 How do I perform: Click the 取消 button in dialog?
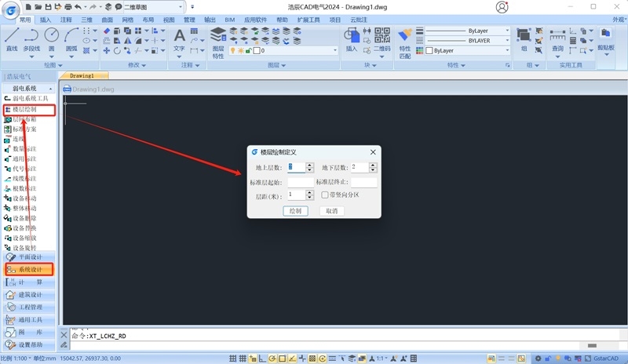pyautogui.click(x=331, y=211)
